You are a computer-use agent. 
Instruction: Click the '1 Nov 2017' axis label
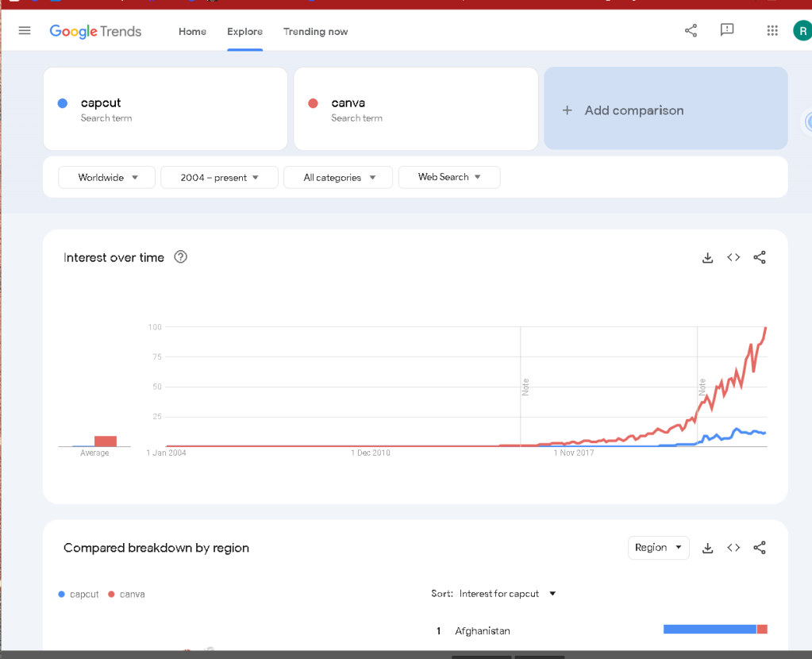(574, 453)
